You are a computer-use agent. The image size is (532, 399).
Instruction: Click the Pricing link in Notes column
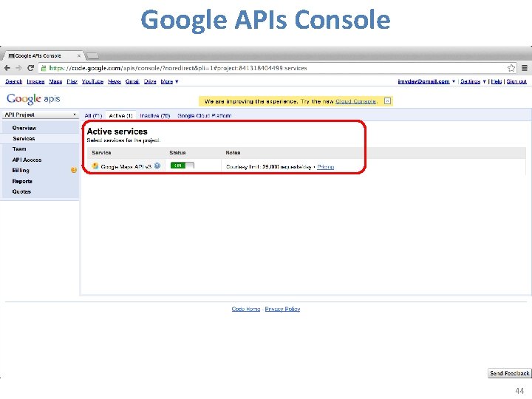click(x=325, y=167)
